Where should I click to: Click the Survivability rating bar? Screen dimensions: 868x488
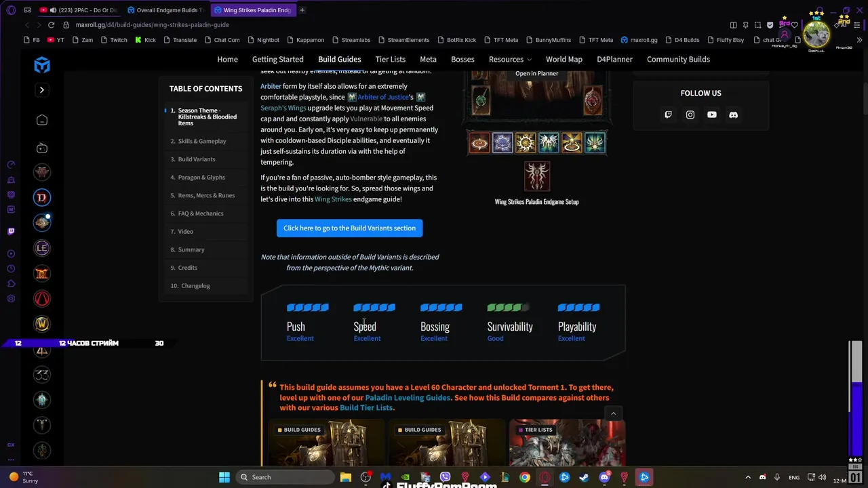(508, 308)
